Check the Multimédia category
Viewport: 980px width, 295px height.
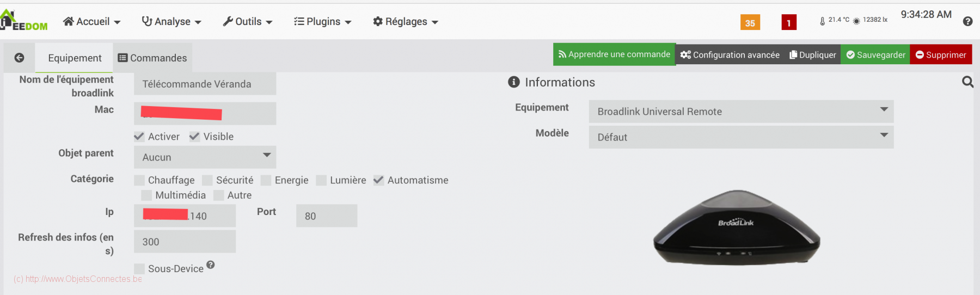[x=146, y=195]
